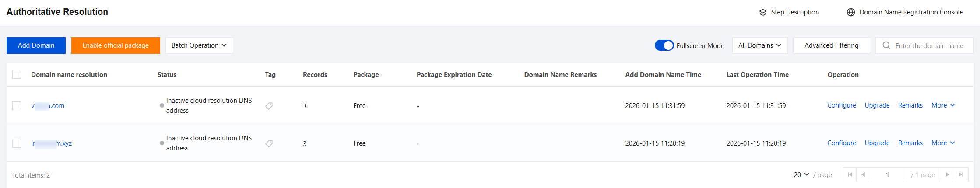Go to the next page arrow
Image resolution: width=980 pixels, height=188 pixels.
pyautogui.click(x=948, y=174)
